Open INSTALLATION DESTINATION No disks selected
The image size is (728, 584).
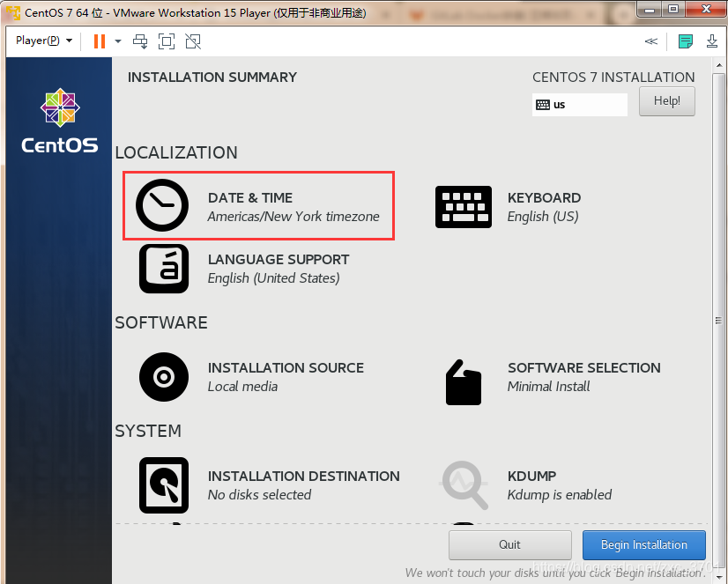[x=304, y=485]
